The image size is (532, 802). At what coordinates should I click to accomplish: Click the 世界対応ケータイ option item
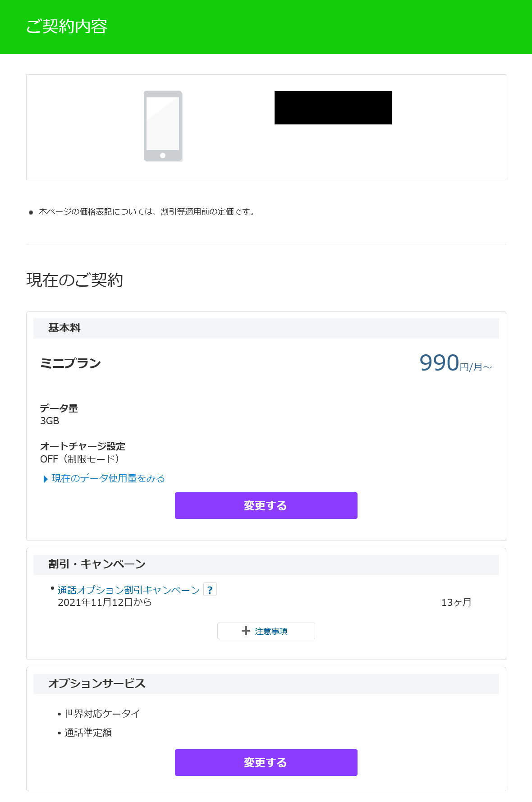(102, 714)
